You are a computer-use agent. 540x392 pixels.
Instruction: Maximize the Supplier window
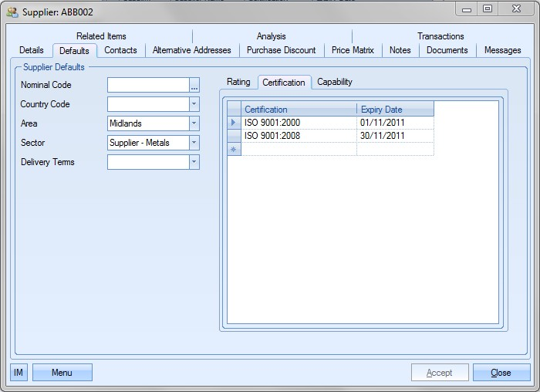coord(488,8)
